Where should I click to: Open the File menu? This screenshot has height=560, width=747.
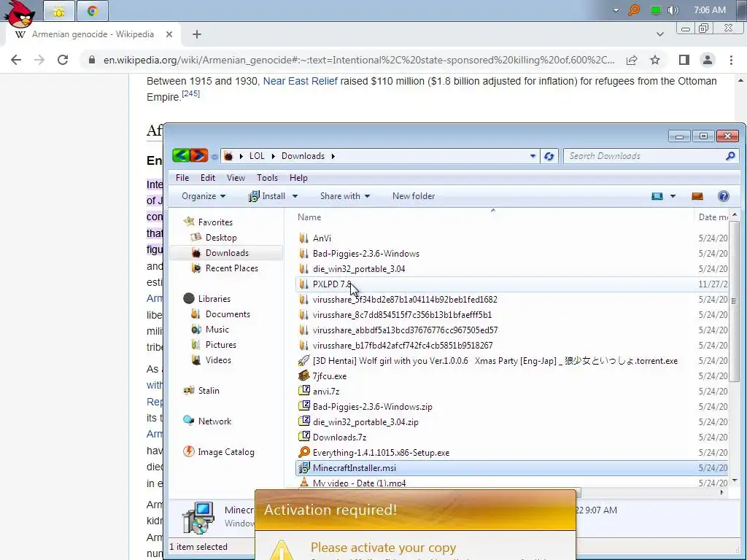tap(182, 178)
